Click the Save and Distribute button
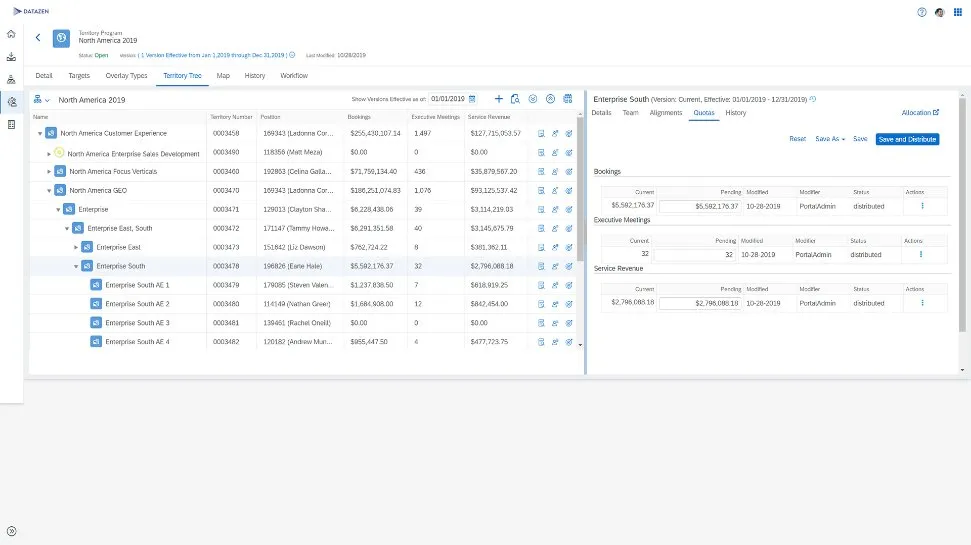Image resolution: width=971 pixels, height=545 pixels. [907, 139]
